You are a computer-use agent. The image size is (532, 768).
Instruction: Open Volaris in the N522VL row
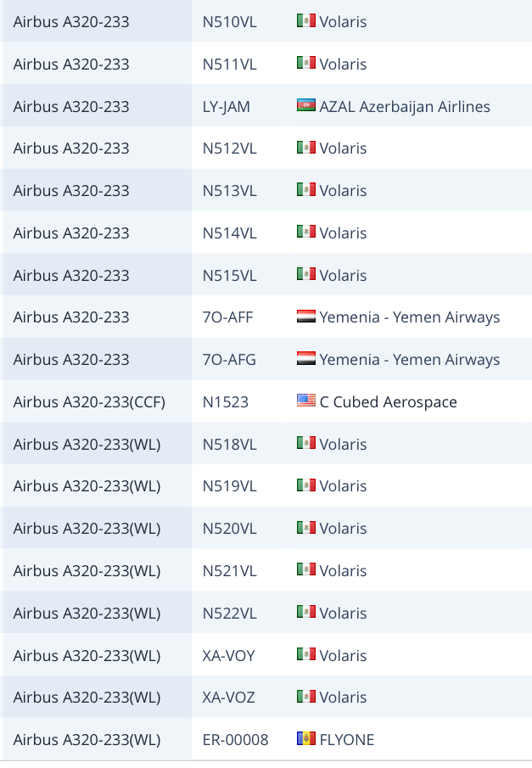pyautogui.click(x=343, y=614)
